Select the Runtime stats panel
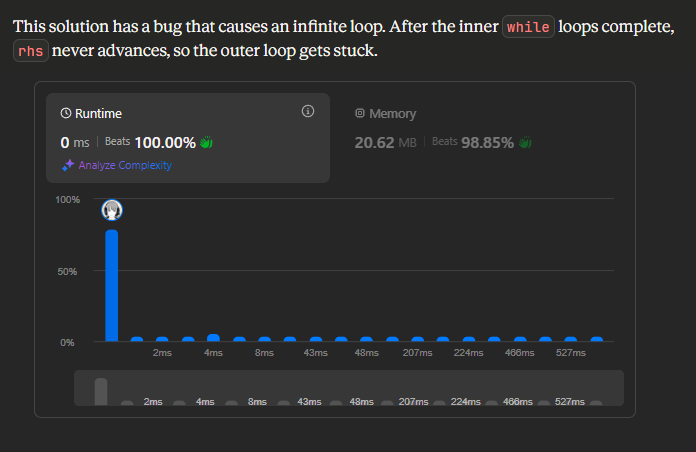 pos(188,138)
